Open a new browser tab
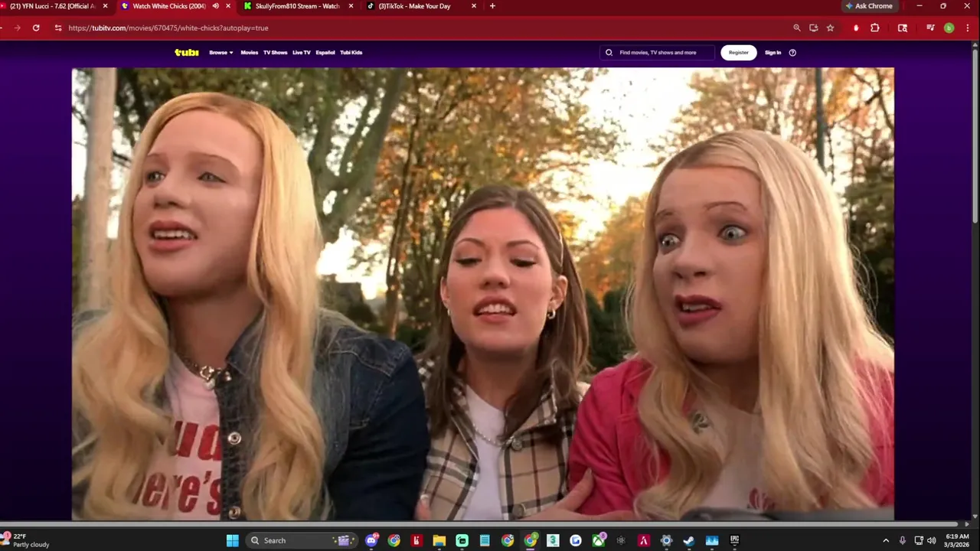The image size is (980, 551). pyautogui.click(x=492, y=6)
